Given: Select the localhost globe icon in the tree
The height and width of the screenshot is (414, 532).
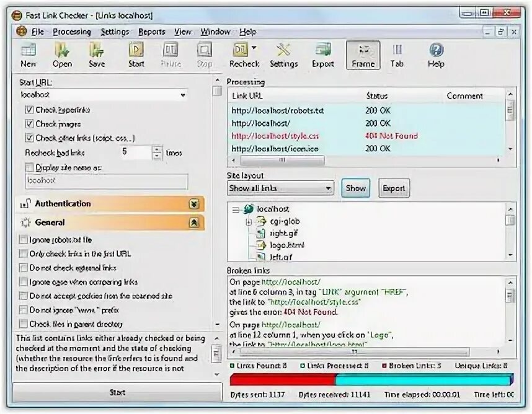Looking at the screenshot, I should point(249,209).
